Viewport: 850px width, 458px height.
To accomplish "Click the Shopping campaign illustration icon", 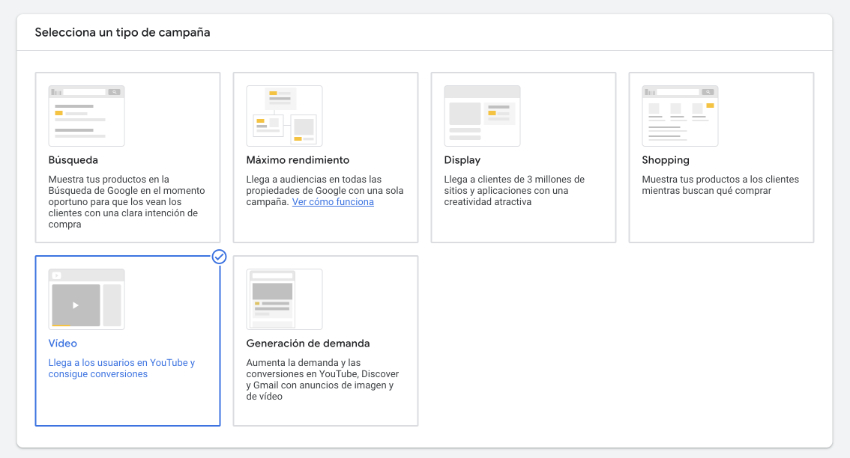I will [680, 115].
